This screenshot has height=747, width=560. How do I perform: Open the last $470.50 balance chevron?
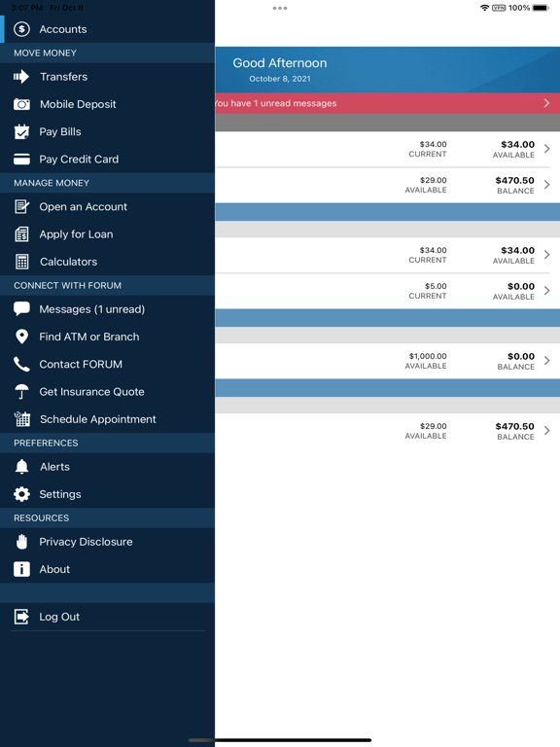[546, 430]
